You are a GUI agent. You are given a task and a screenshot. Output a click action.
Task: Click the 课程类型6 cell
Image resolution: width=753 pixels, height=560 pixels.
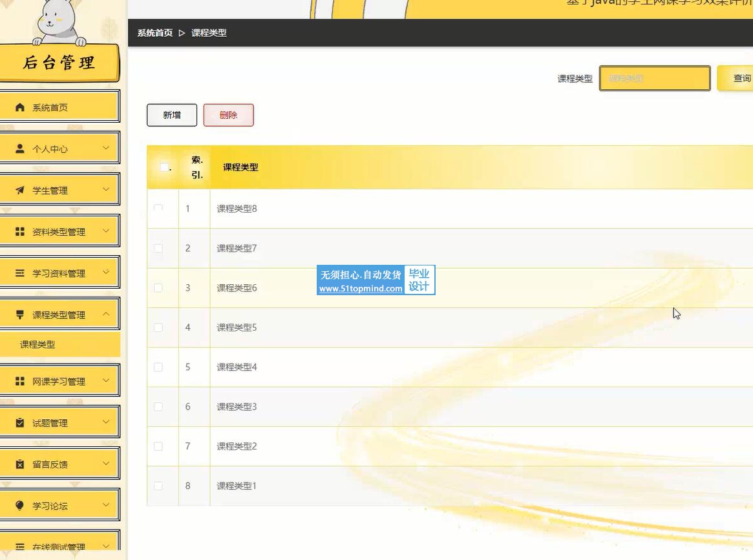pyautogui.click(x=237, y=288)
